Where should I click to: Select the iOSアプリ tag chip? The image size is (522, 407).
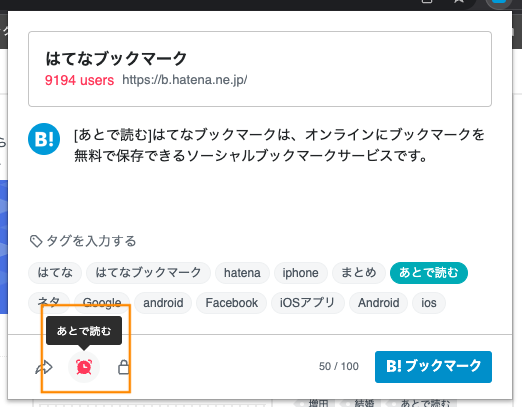tap(308, 303)
